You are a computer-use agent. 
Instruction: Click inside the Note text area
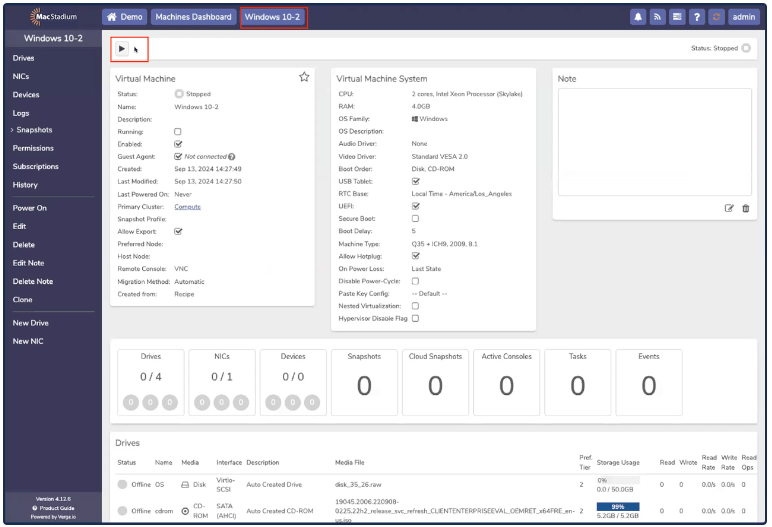[x=654, y=142]
